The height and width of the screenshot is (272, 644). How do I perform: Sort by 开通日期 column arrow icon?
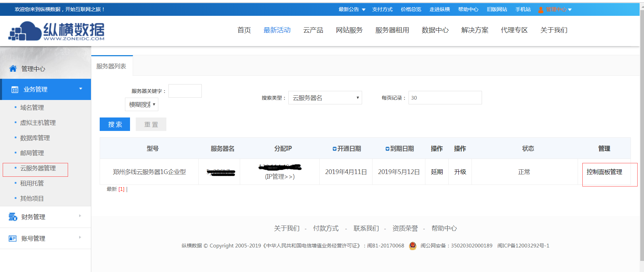click(334, 149)
